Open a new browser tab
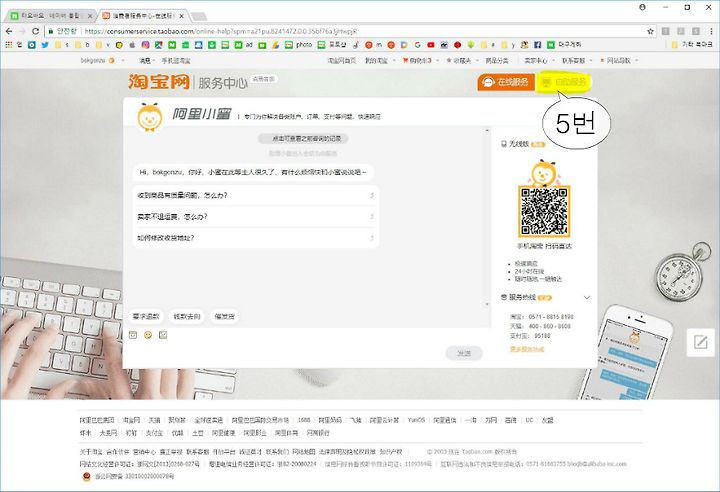 199,17
